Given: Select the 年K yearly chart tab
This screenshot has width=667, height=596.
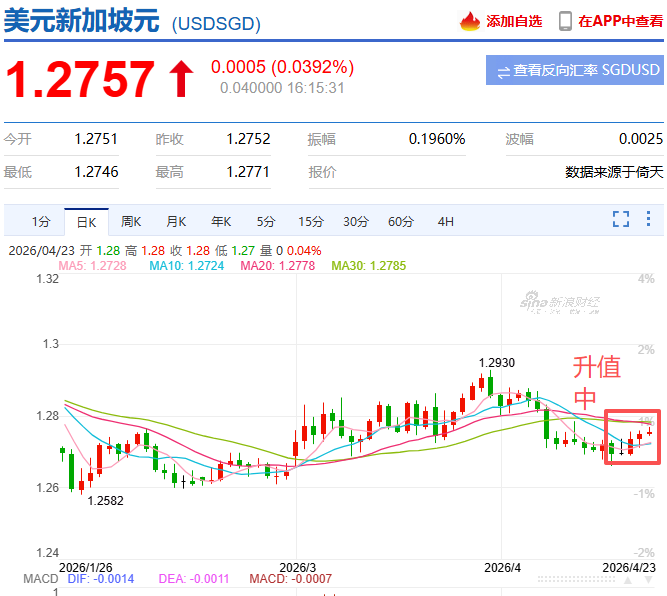Looking at the screenshot, I should [221, 221].
